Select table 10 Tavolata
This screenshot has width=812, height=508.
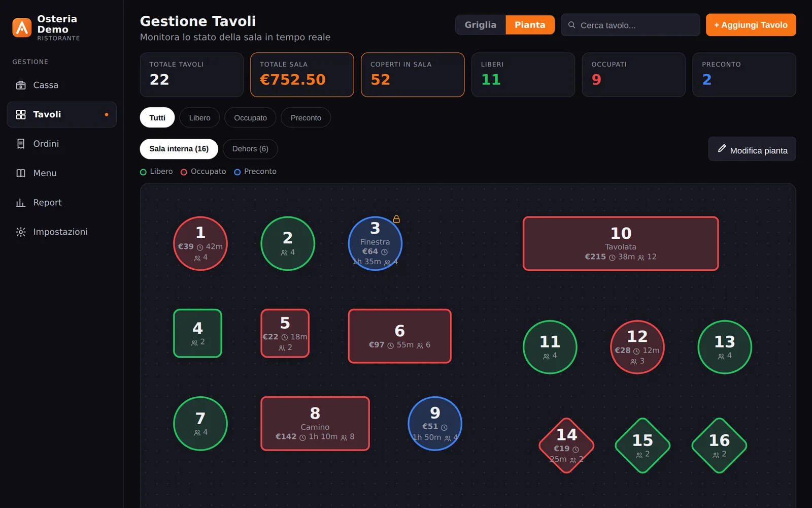(621, 244)
